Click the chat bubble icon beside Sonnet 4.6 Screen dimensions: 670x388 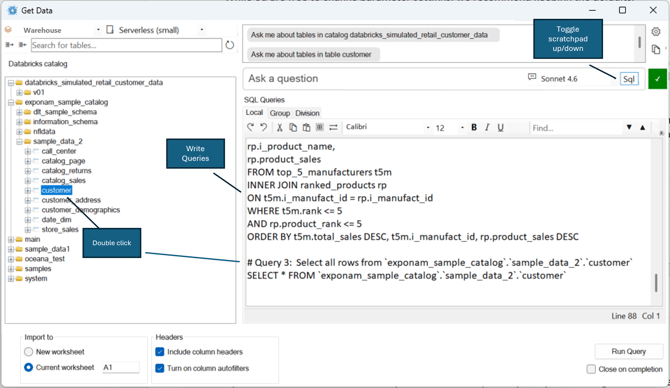click(532, 77)
